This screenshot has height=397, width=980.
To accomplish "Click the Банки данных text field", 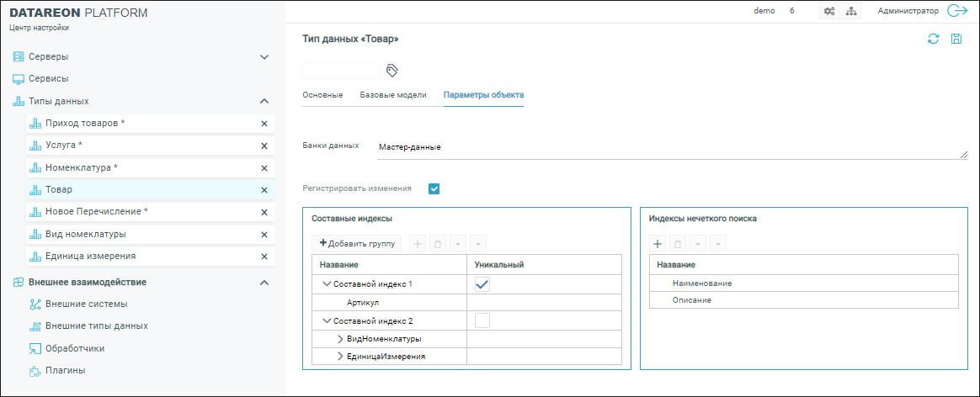I will pyautogui.click(x=669, y=147).
